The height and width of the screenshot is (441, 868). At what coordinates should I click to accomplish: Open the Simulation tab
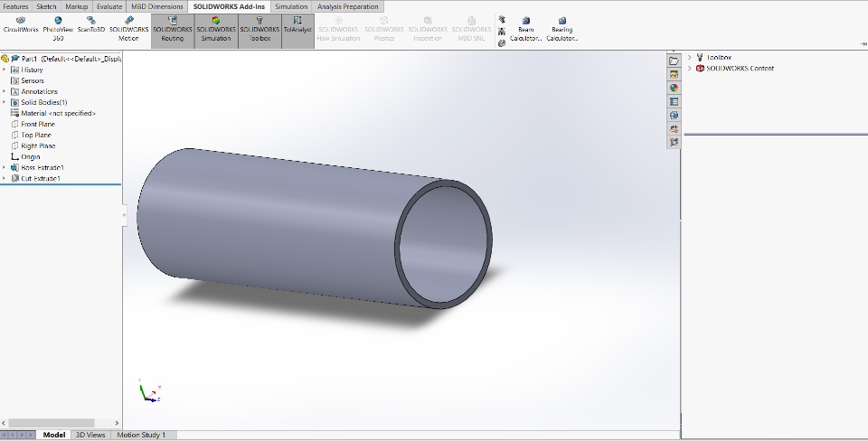click(291, 6)
